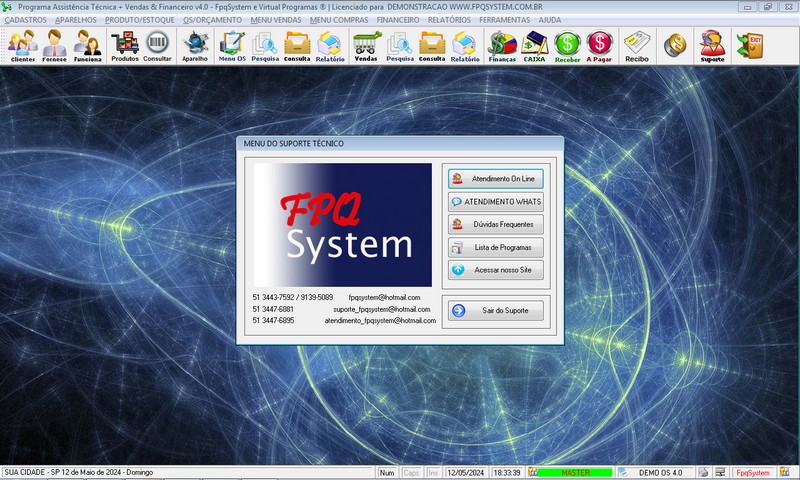Click the gold coin toolbar icon
This screenshot has width=800, height=480.
tap(675, 45)
